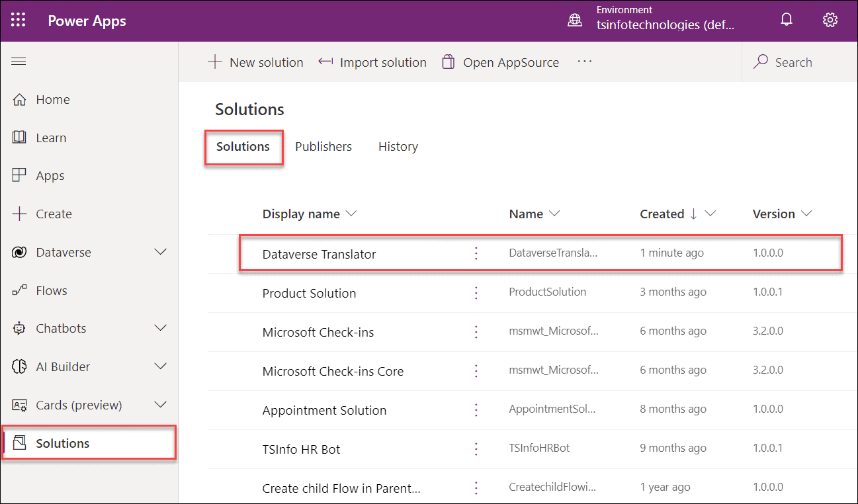
Task: Select Chatbots in the sidebar
Action: coord(60,327)
